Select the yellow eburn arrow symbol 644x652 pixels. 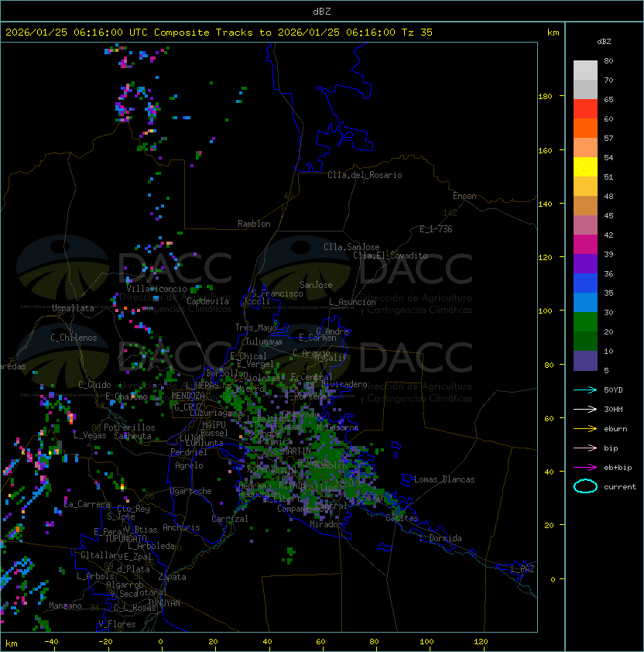point(585,429)
